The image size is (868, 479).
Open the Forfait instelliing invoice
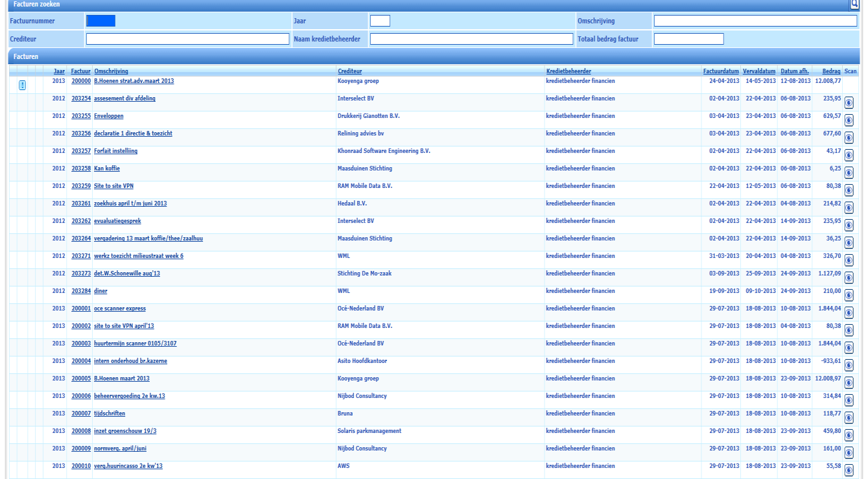point(115,151)
